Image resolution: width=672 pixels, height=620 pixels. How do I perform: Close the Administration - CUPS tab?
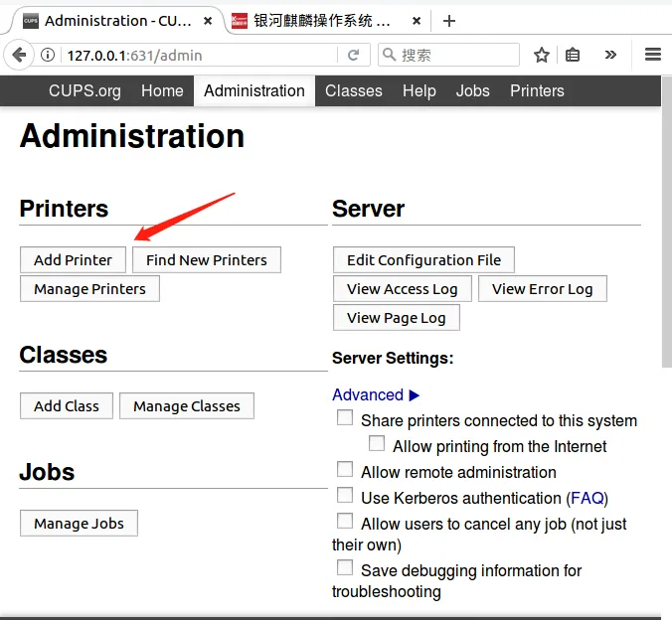206,21
